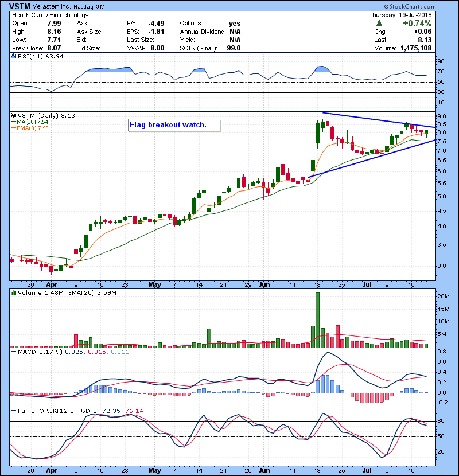Click the MACD(8,17,9) indicator label

tap(40, 352)
